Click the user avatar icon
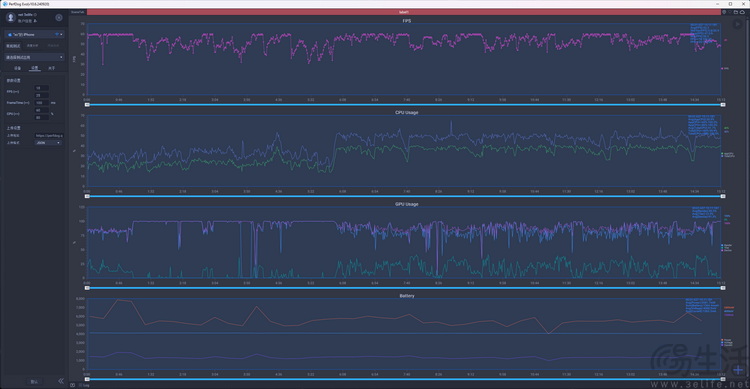Viewport: 750px width, 389px height. (x=11, y=18)
